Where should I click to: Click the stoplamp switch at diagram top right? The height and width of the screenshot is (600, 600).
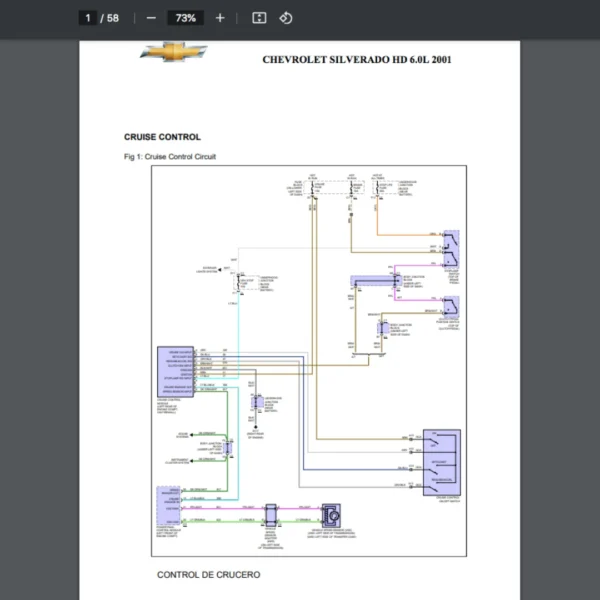pos(451,241)
